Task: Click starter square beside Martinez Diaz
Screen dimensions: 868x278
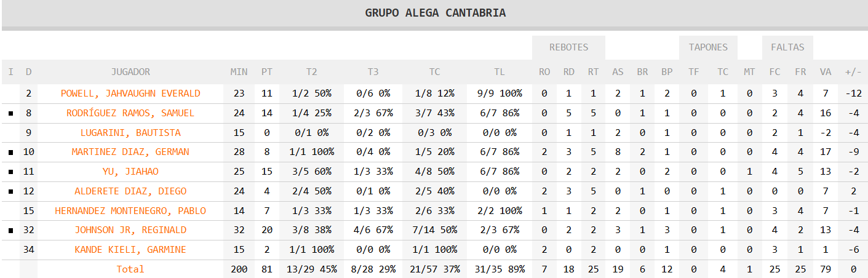Action: pos(10,153)
